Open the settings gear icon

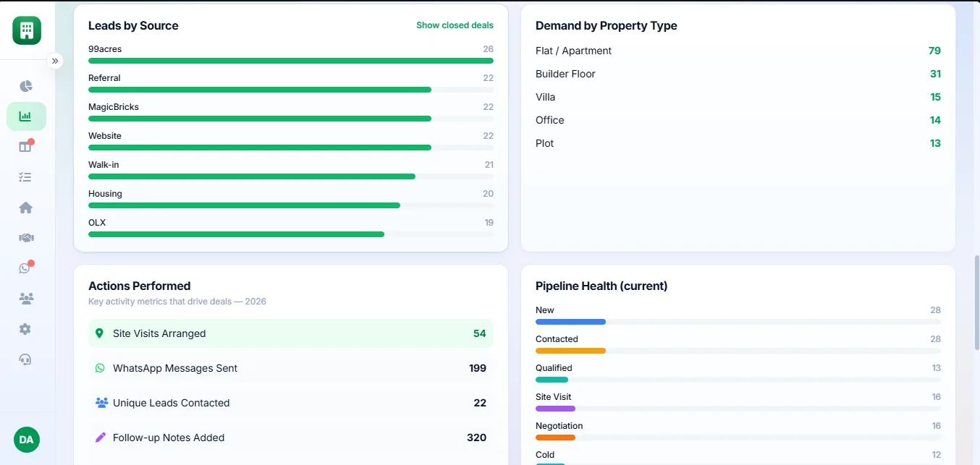(26, 329)
